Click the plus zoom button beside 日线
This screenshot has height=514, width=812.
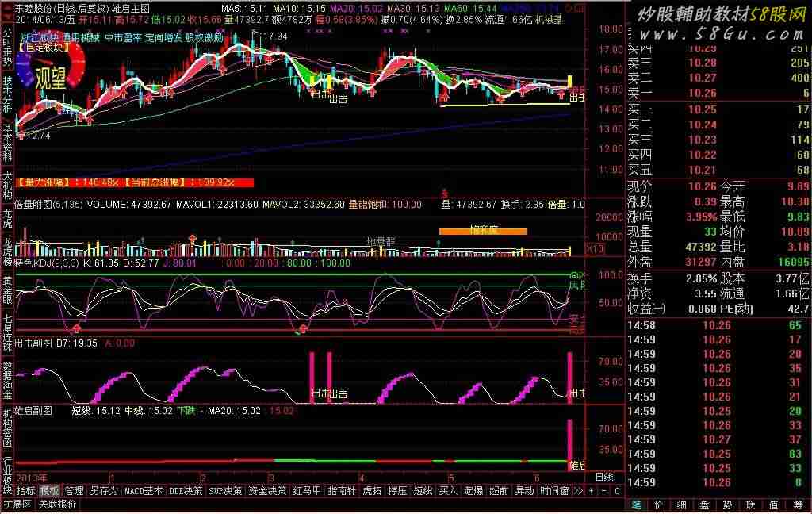(x=591, y=491)
